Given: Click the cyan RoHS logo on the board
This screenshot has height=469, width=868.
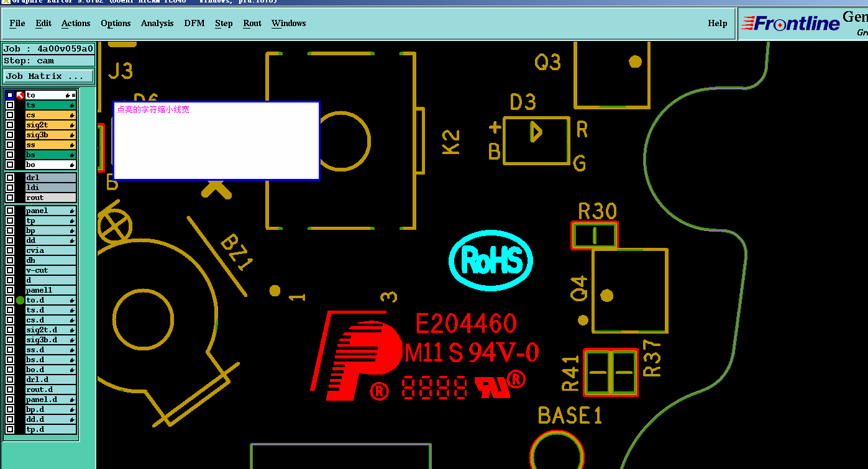Looking at the screenshot, I should [491, 260].
